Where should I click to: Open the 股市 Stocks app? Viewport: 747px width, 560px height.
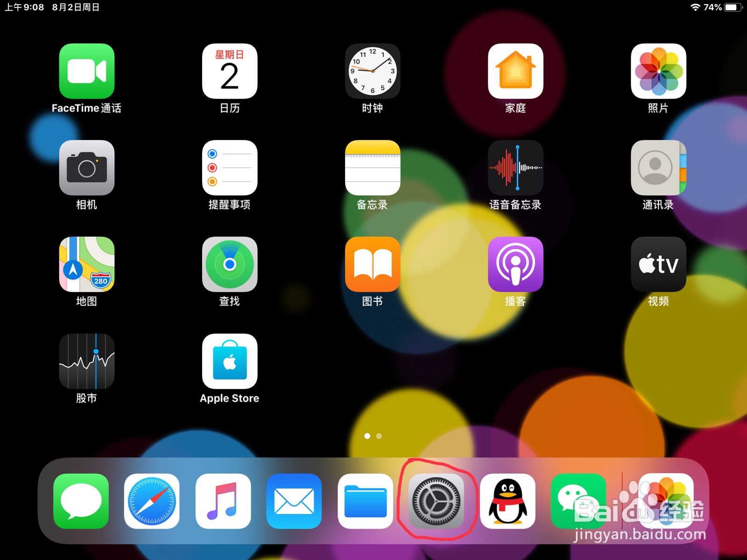[x=87, y=361]
